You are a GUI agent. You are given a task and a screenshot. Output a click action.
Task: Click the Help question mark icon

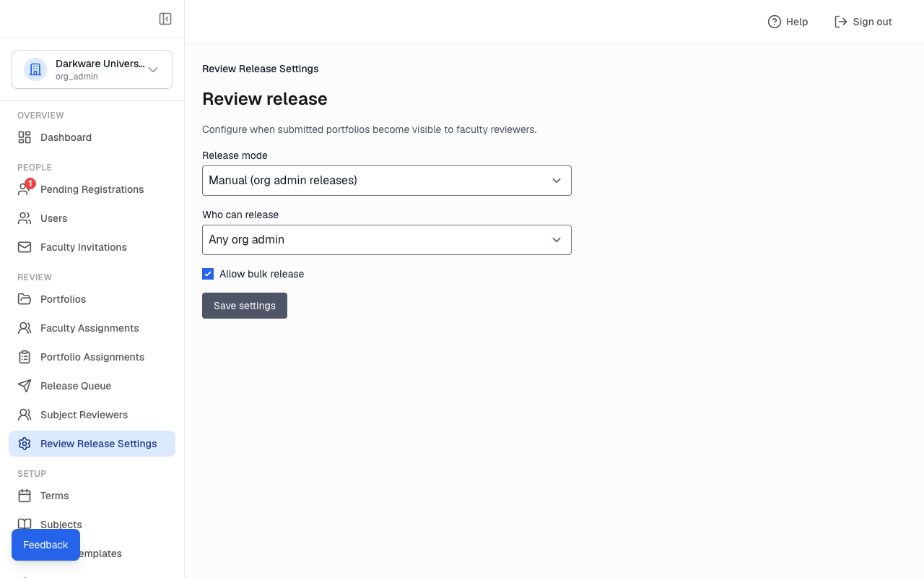point(775,22)
